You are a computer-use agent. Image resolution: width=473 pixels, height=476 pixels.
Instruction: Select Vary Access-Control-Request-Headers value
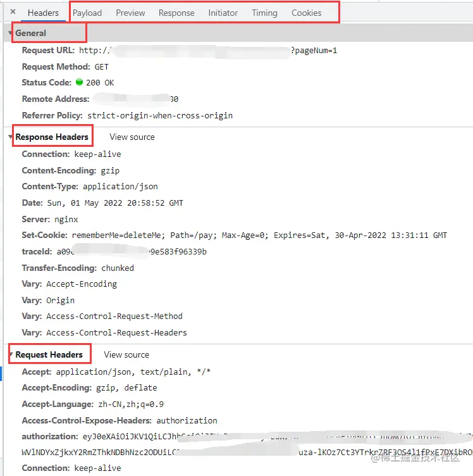(x=116, y=333)
